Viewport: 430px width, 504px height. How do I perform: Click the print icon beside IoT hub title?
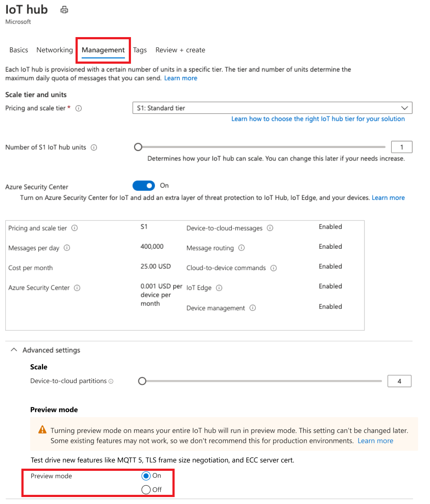pyautogui.click(x=64, y=10)
